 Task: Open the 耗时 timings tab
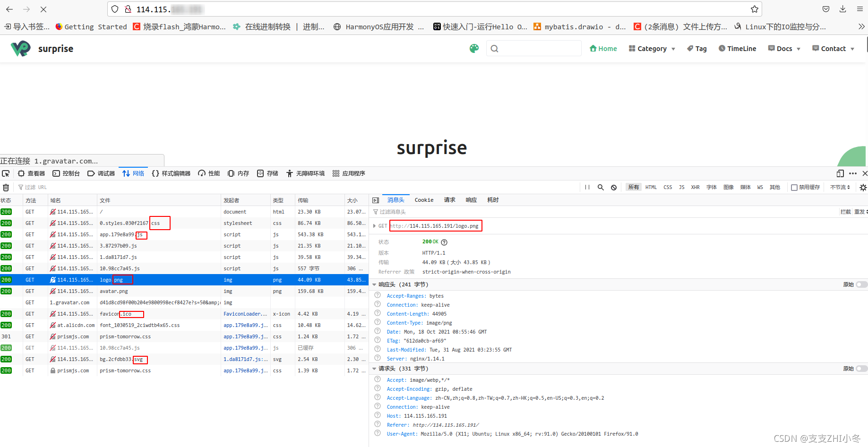coord(493,200)
